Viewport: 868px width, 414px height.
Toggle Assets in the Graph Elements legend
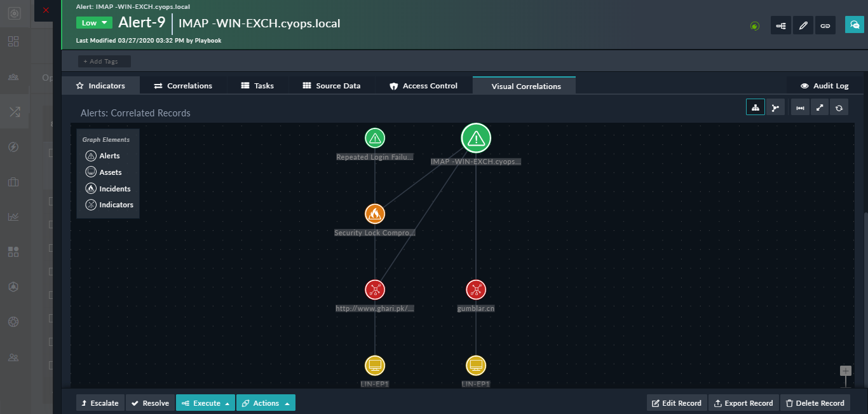pos(105,172)
